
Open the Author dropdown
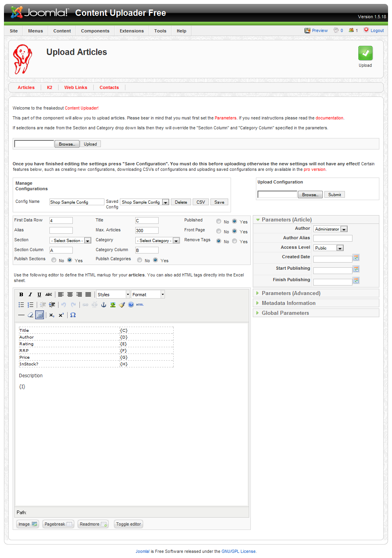click(330, 229)
